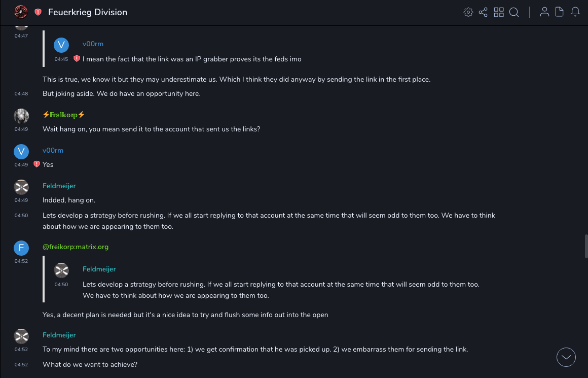588x378 pixels.
Task: Click the share room icon
Action: pos(483,12)
